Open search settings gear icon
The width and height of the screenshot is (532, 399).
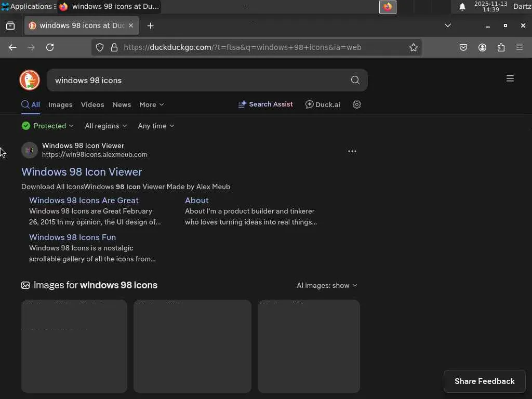point(356,104)
